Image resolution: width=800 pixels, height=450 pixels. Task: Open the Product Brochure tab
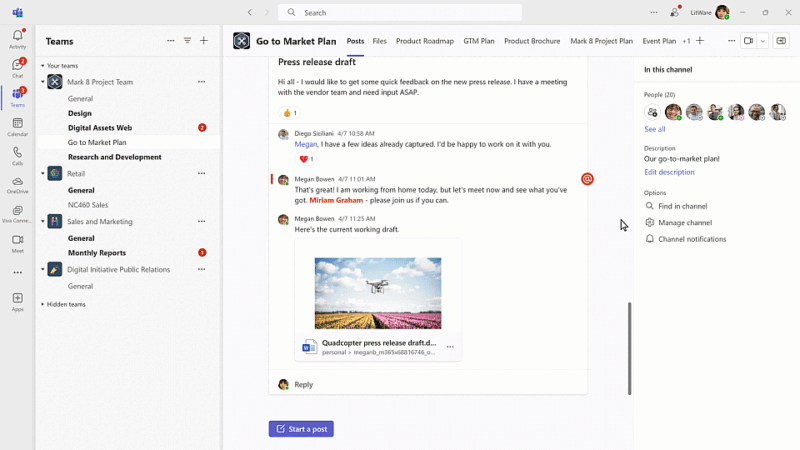point(532,41)
